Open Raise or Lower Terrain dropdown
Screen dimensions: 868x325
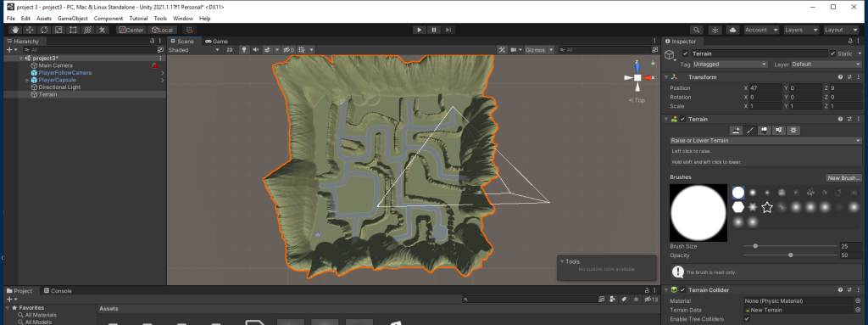click(x=765, y=141)
